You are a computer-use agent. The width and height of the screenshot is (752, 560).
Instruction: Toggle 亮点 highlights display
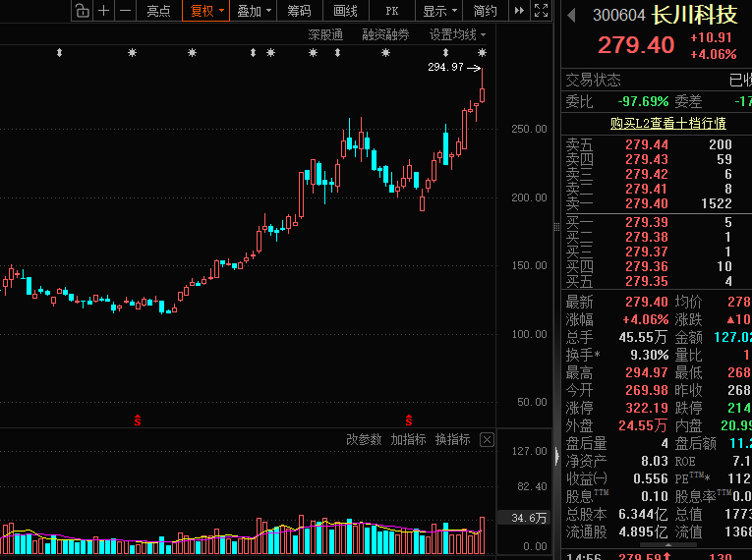158,11
